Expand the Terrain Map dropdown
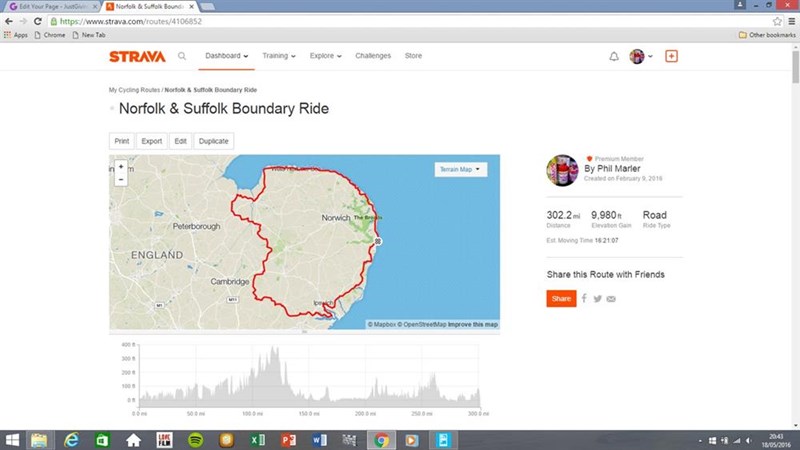This screenshot has height=450, width=800. [461, 170]
